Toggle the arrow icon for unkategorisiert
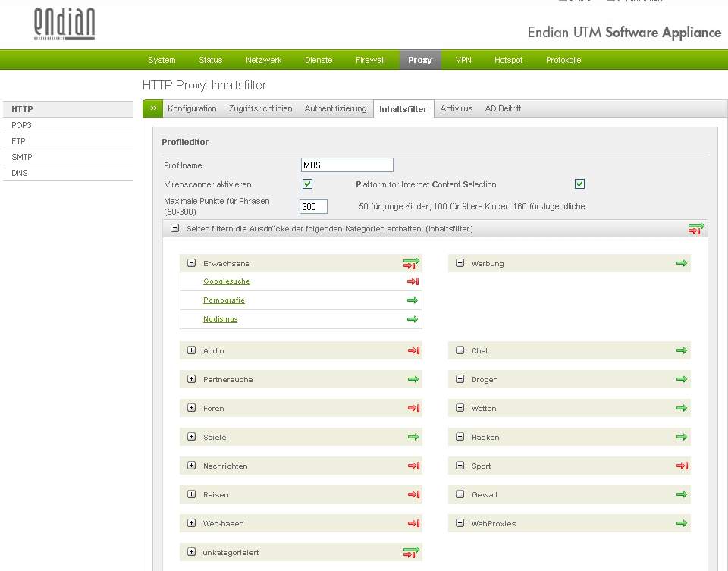Screen dimensions: 728x571 [x=411, y=552]
